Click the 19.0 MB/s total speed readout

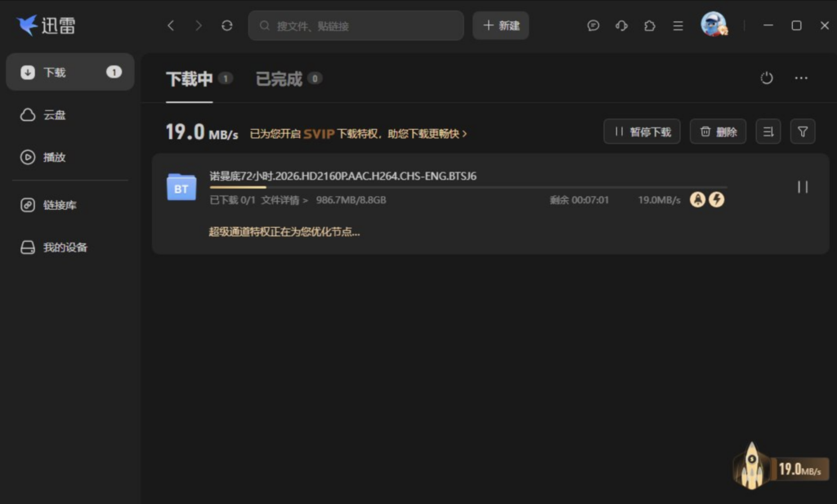(202, 132)
